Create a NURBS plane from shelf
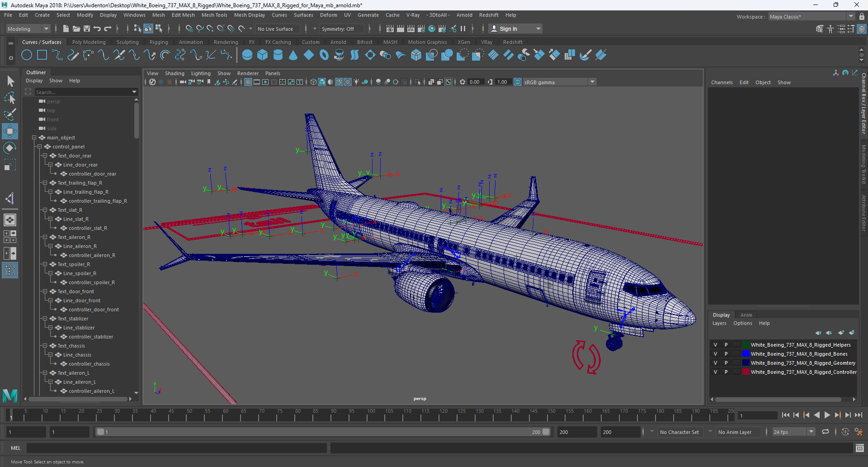The height and width of the screenshot is (467, 868). click(x=309, y=55)
